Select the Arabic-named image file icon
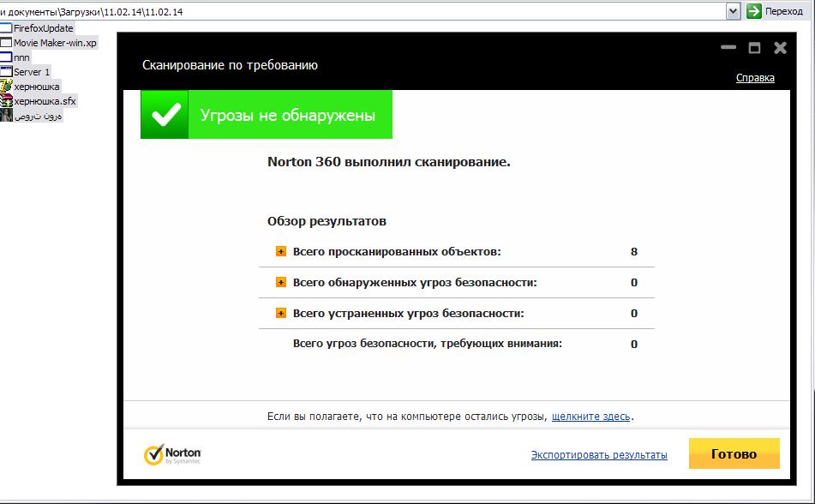Viewport: 815px width, 504px height. 6,115
